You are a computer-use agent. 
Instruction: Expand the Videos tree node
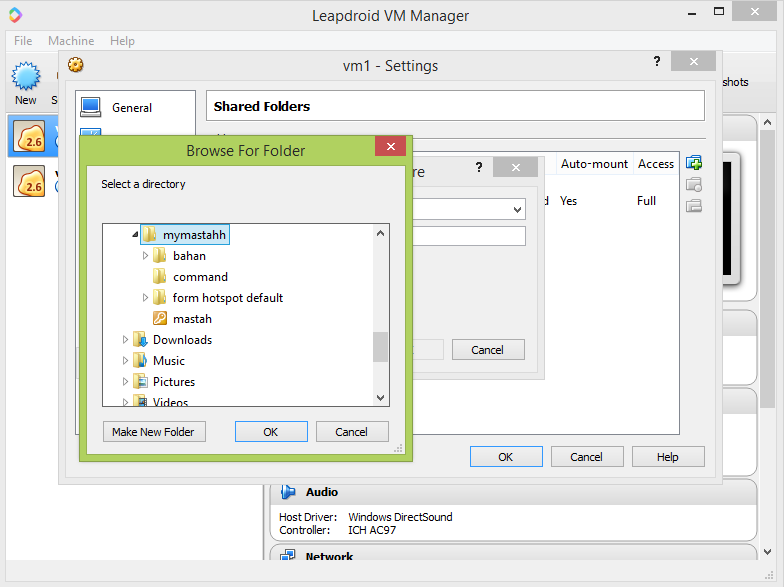pyautogui.click(x=125, y=402)
